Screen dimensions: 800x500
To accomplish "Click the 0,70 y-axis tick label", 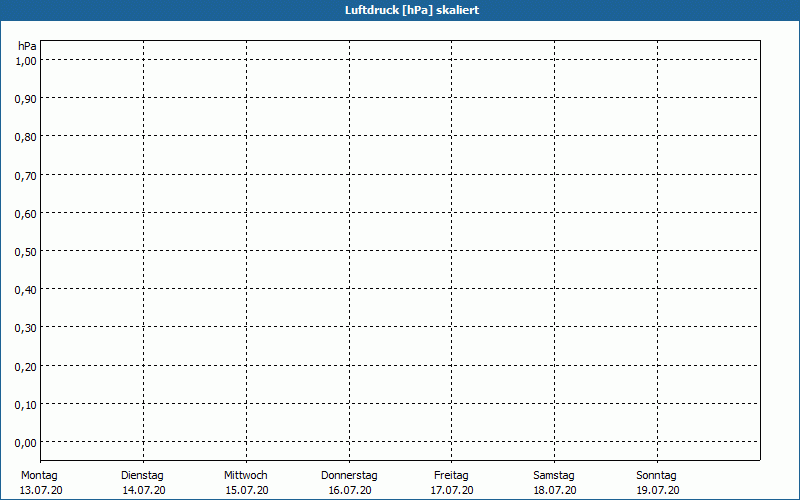I will tap(26, 175).
